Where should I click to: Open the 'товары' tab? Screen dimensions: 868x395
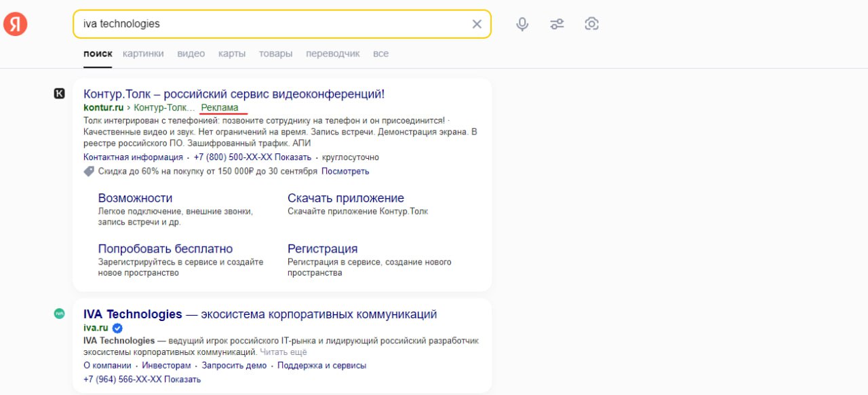tap(275, 54)
